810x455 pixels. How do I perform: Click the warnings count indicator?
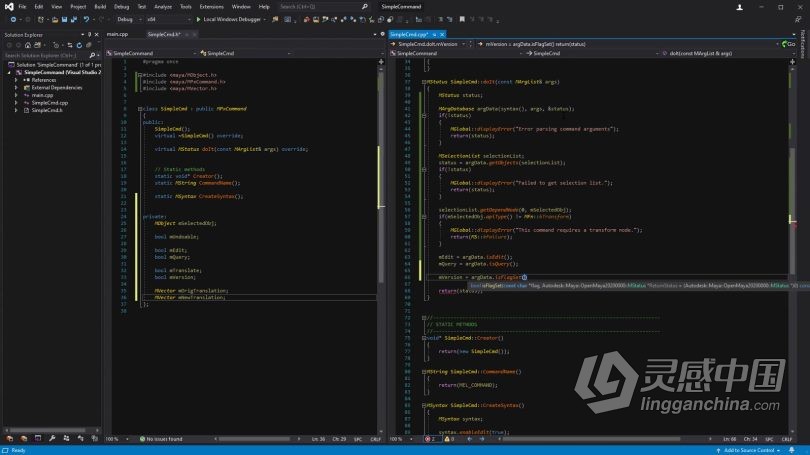pyautogui.click(x=449, y=439)
